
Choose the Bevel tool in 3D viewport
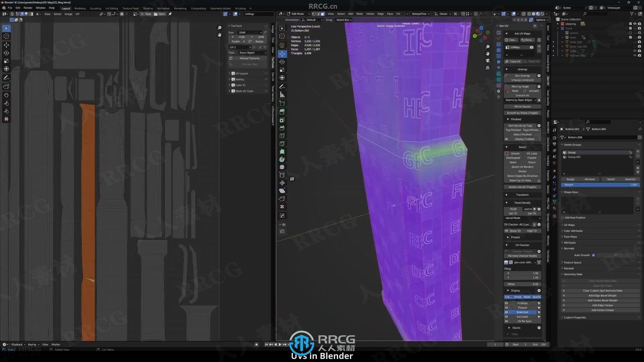(282, 128)
